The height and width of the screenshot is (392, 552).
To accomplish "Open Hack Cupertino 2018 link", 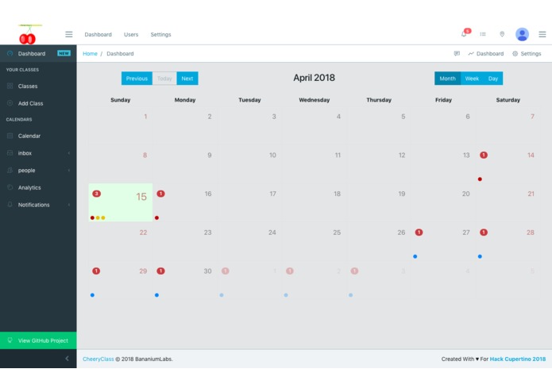I will click(x=518, y=359).
